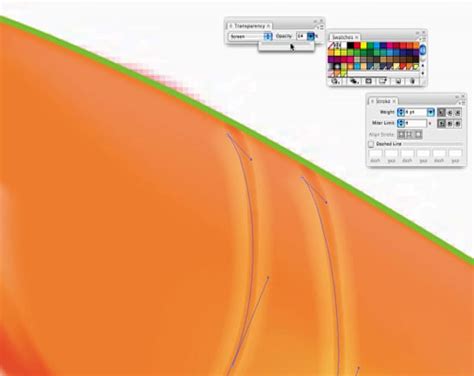The image size is (474, 376).
Task: Pick the white swatch in top row
Action: [344, 45]
